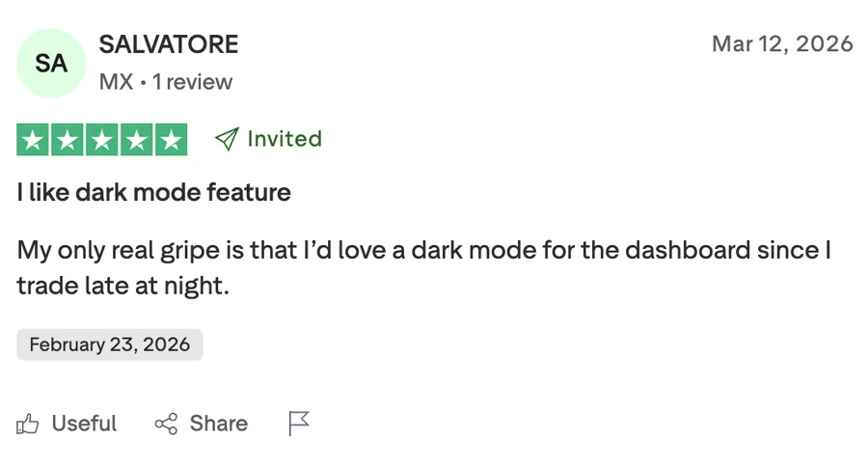Click the second green rating star
Screen dimensions: 868x468
click(68, 140)
